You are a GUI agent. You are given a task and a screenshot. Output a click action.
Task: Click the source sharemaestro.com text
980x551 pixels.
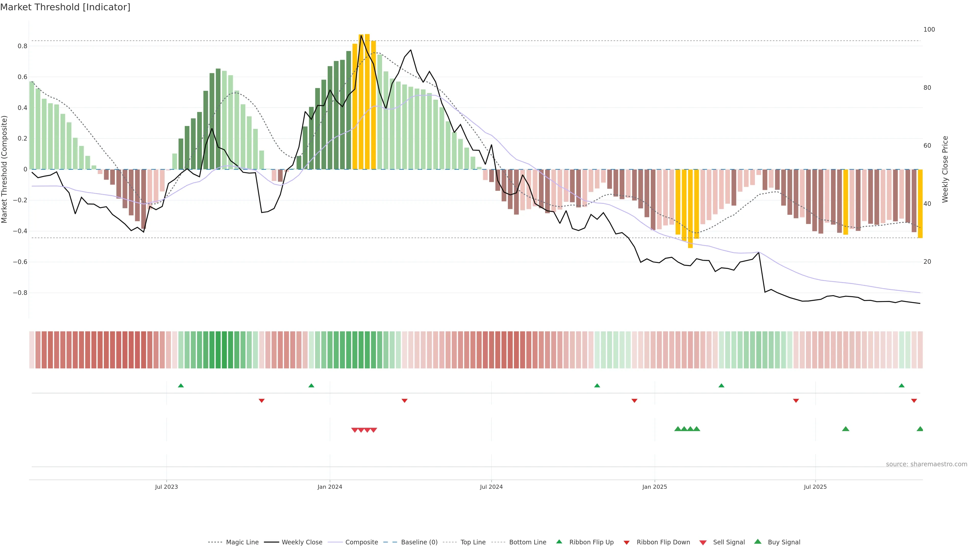(926, 464)
